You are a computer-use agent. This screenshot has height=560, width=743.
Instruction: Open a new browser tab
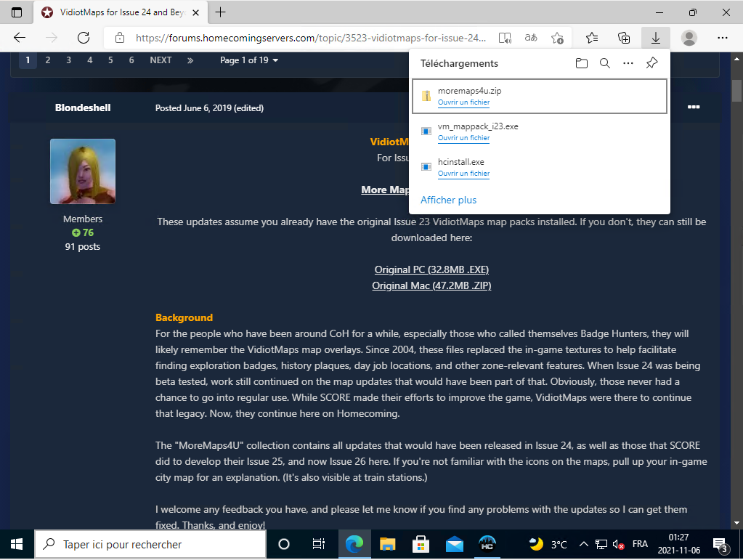click(220, 12)
